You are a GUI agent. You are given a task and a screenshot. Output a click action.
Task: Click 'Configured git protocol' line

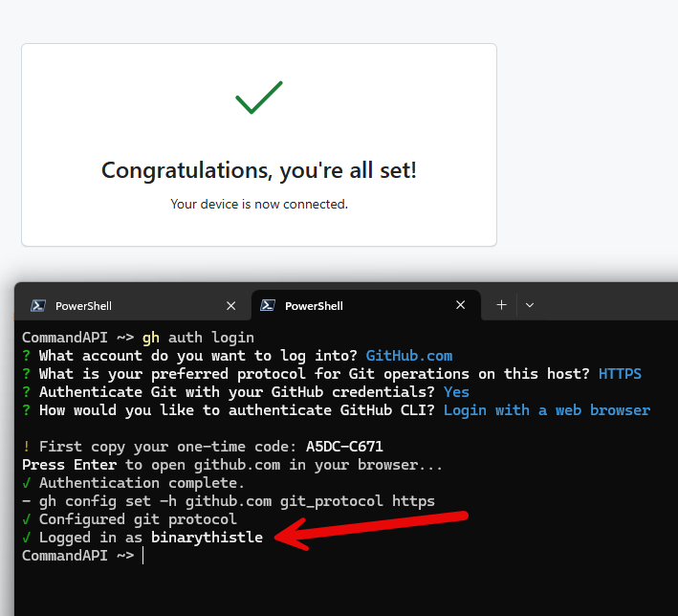129,519
